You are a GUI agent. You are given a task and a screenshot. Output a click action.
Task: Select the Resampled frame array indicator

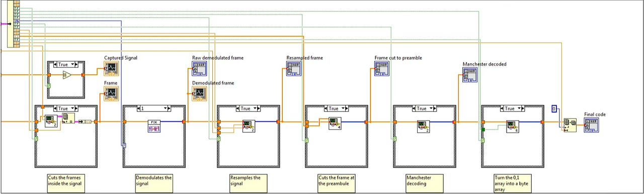click(293, 68)
